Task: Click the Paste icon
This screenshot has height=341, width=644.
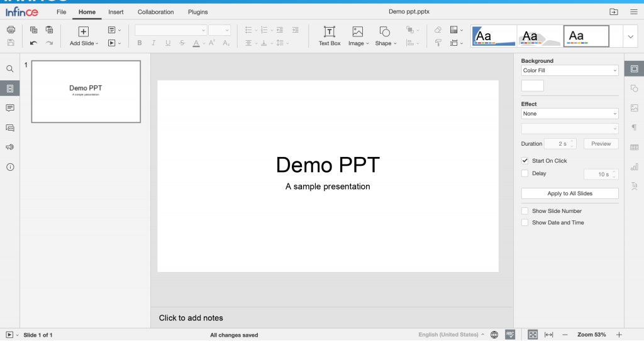Action: pyautogui.click(x=49, y=30)
